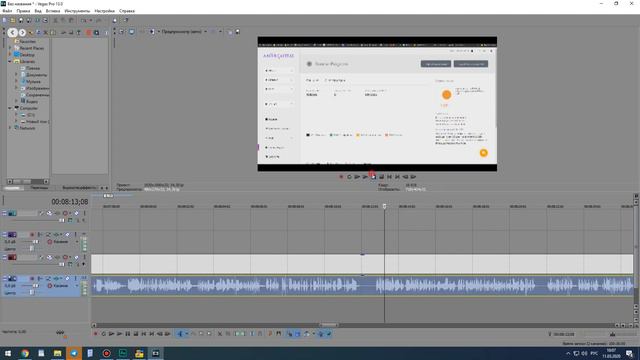Viewport: 640px width, 360px height.
Task: Go to project end in preview transport
Action: (x=397, y=177)
